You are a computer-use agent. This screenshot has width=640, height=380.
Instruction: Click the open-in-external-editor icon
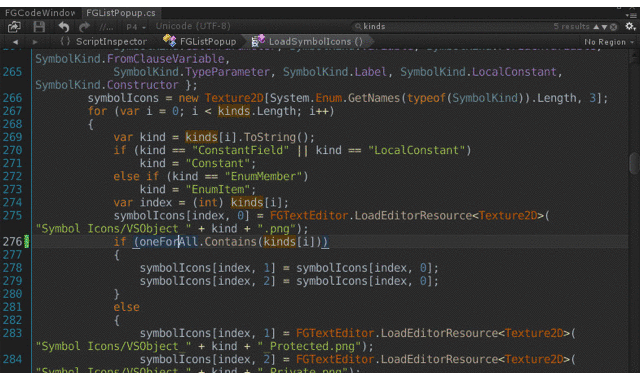click(14, 27)
